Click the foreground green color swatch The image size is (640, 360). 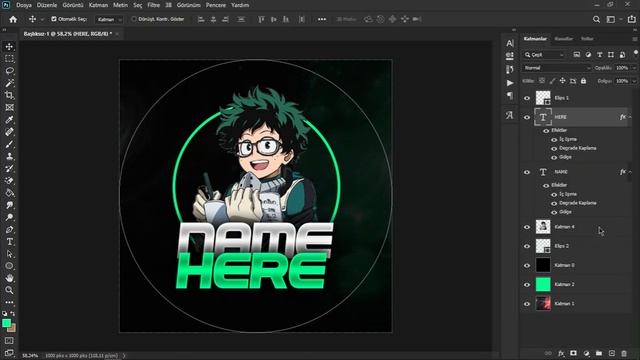click(x=6, y=323)
